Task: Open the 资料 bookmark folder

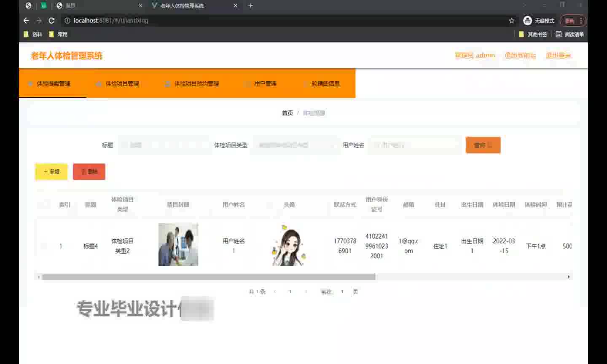Action: tap(33, 35)
